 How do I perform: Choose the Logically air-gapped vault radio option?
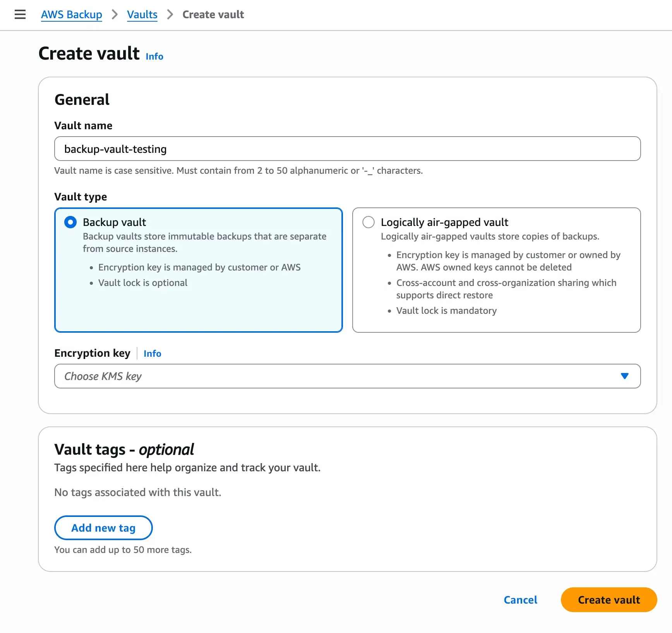pyautogui.click(x=369, y=222)
